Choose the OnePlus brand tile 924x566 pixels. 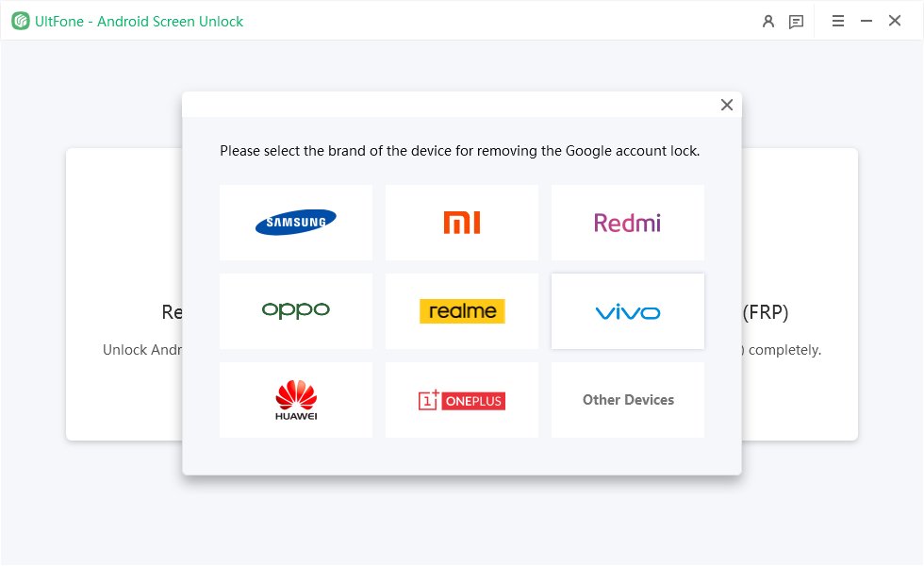462,400
